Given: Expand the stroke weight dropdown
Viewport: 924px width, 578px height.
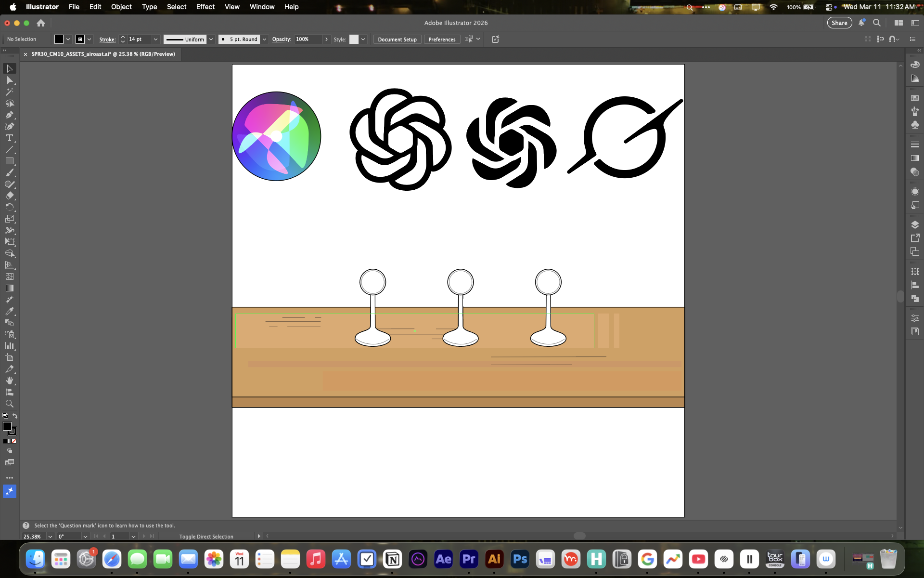Looking at the screenshot, I should [x=155, y=39].
